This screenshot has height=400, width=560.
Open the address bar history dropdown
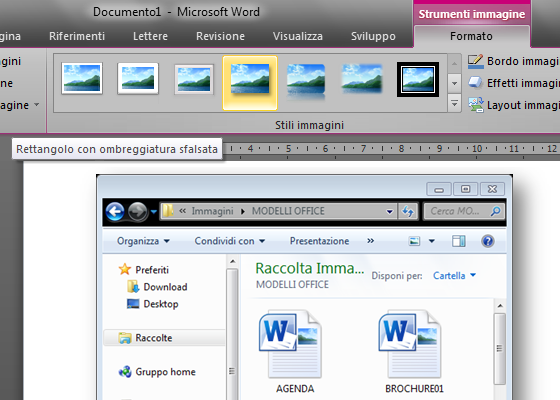389,211
